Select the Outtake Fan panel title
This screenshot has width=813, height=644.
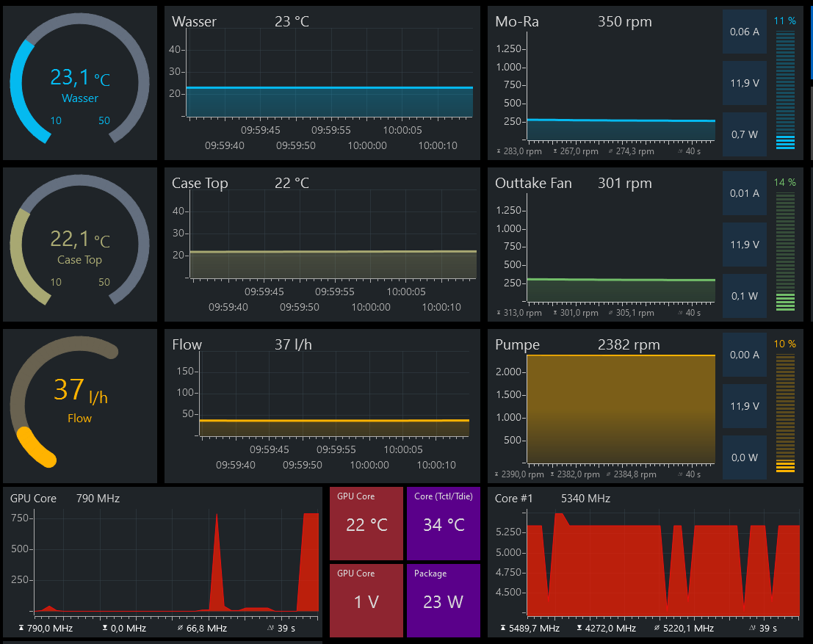coord(533,183)
